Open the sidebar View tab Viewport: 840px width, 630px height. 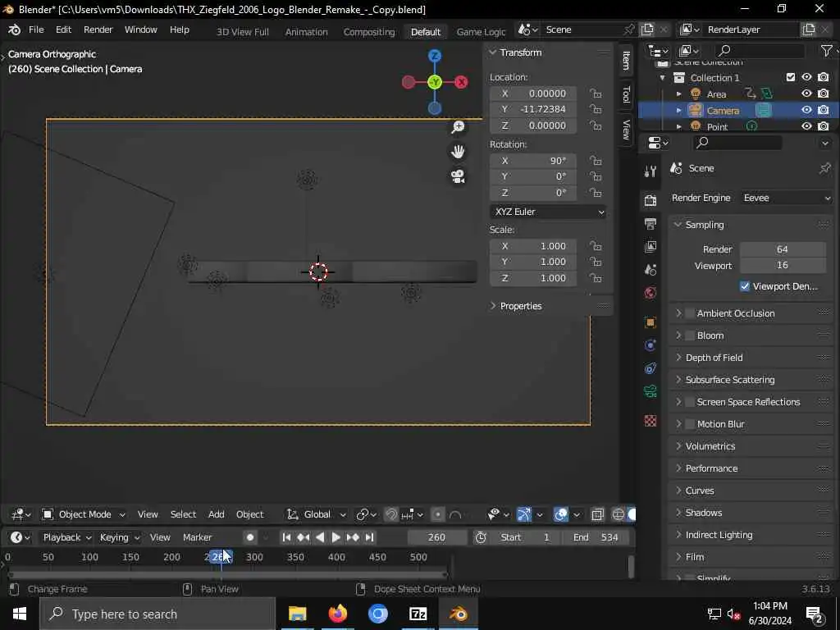pos(626,129)
